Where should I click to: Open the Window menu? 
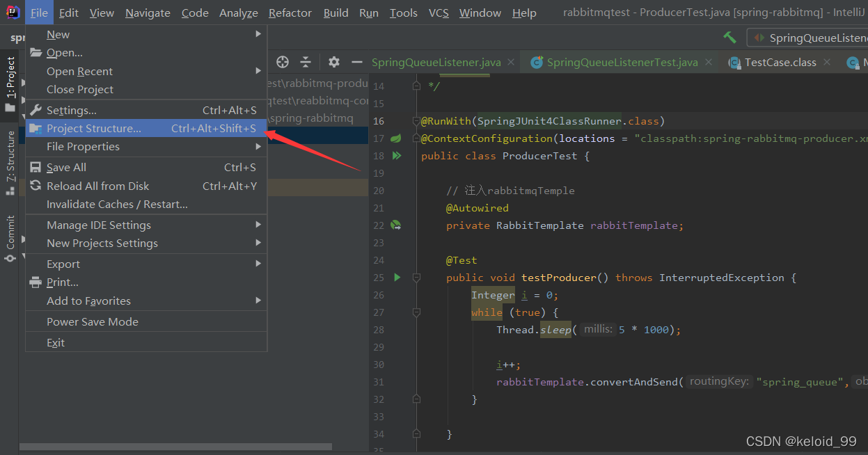click(x=480, y=13)
